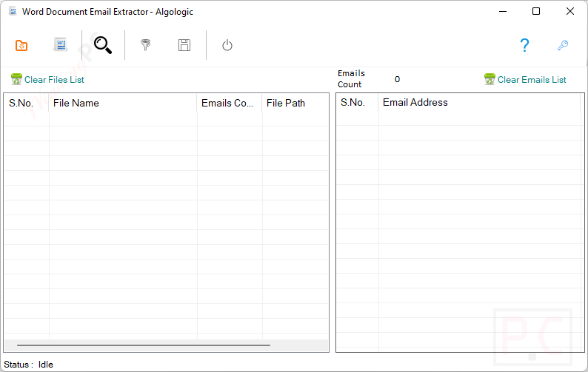Maximize the Word Document Email Extractor window
Image resolution: width=588 pixels, height=372 pixels.
(536, 11)
